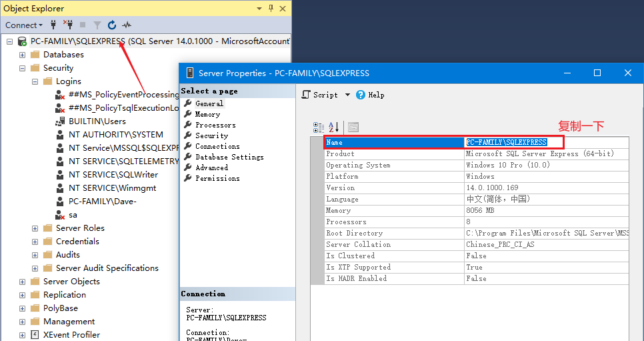Image resolution: width=644 pixels, height=341 pixels.
Task: Open Help in Server Properties
Action: (370, 95)
